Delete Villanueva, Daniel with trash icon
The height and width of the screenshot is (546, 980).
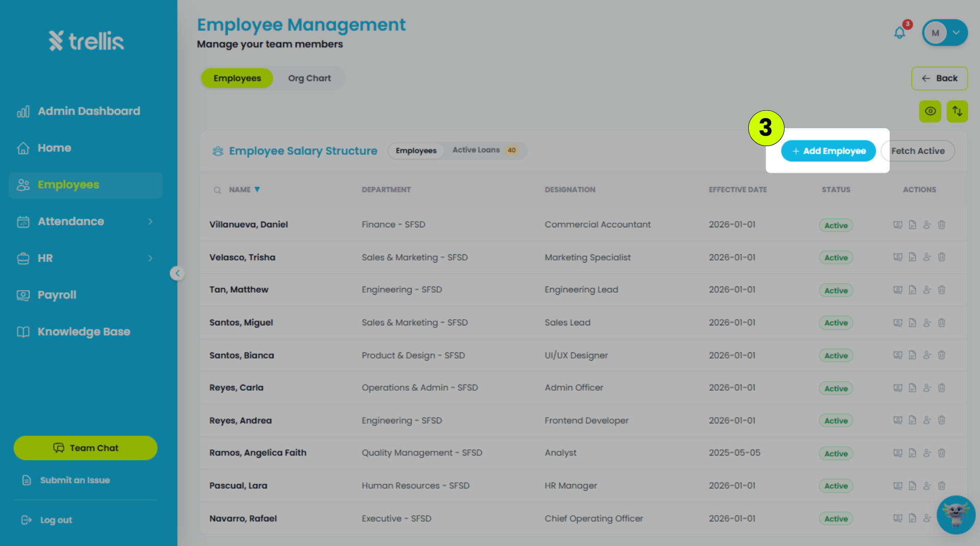point(942,225)
